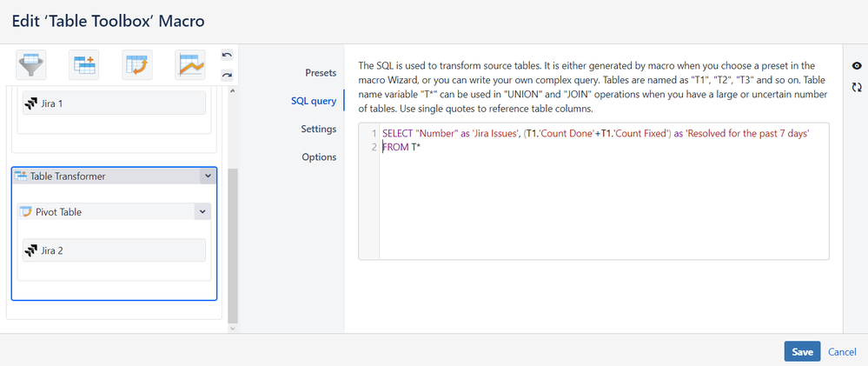The height and width of the screenshot is (366, 868).
Task: Click the Chart from Table icon
Action: (190, 63)
